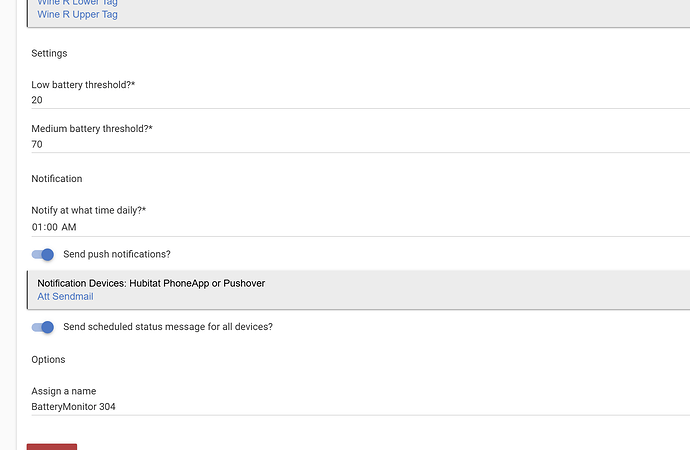Disable scheduled status message for all devices
Screen dimensions: 690x450
[x=42, y=327]
